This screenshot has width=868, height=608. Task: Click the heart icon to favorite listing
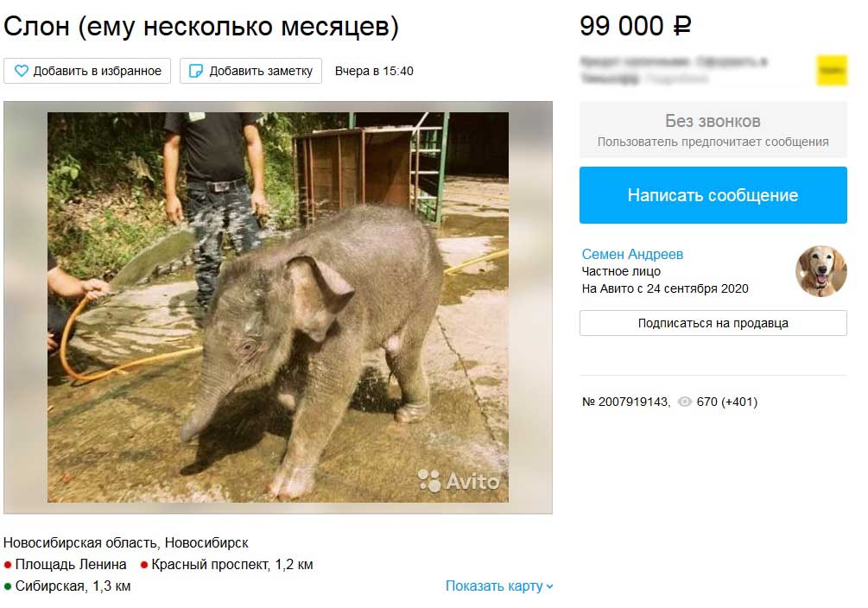(x=21, y=71)
